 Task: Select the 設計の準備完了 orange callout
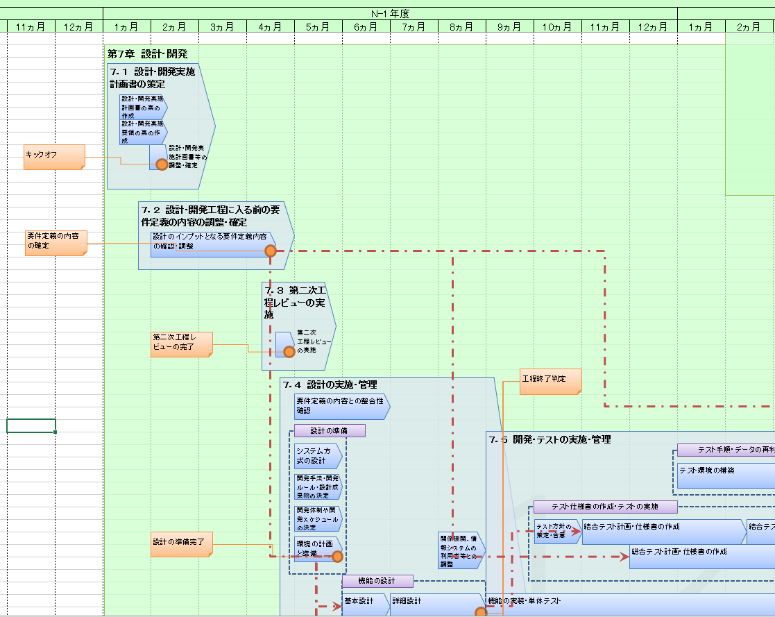tap(181, 544)
